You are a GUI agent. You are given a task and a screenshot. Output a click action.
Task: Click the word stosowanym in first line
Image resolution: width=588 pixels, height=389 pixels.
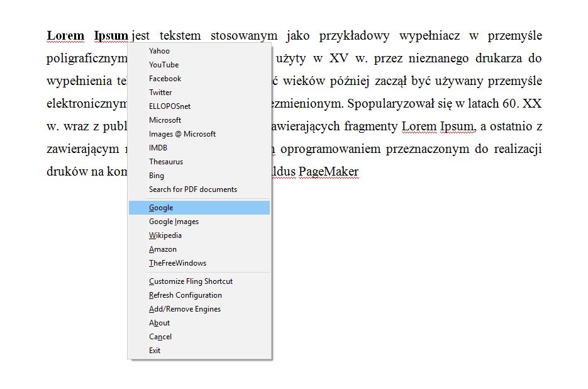coord(244,36)
